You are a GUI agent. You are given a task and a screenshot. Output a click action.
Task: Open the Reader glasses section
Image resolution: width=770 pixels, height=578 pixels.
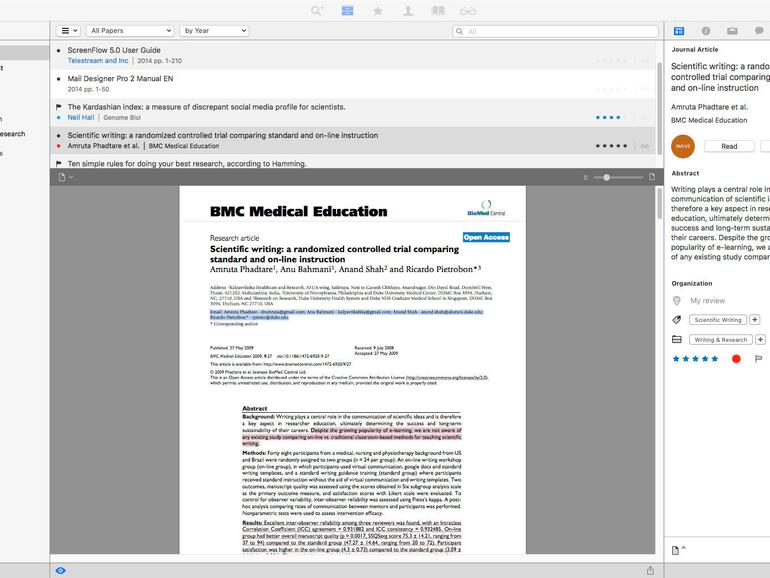pos(468,11)
